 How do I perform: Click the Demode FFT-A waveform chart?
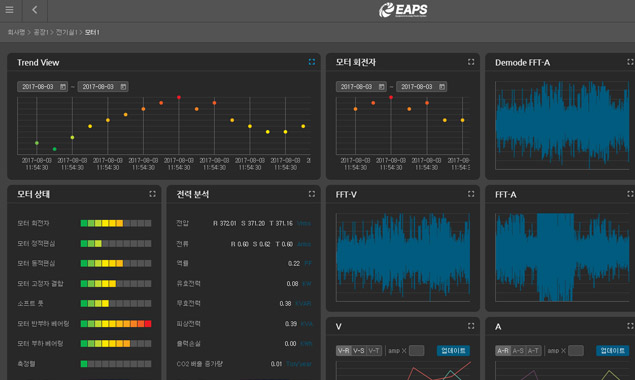(563, 125)
